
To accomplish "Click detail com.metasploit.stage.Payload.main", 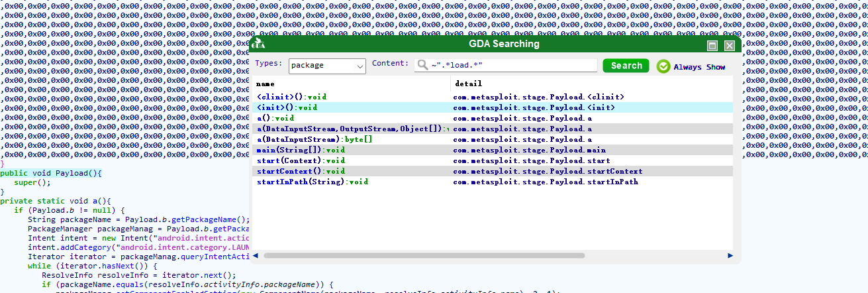I will (x=529, y=150).
